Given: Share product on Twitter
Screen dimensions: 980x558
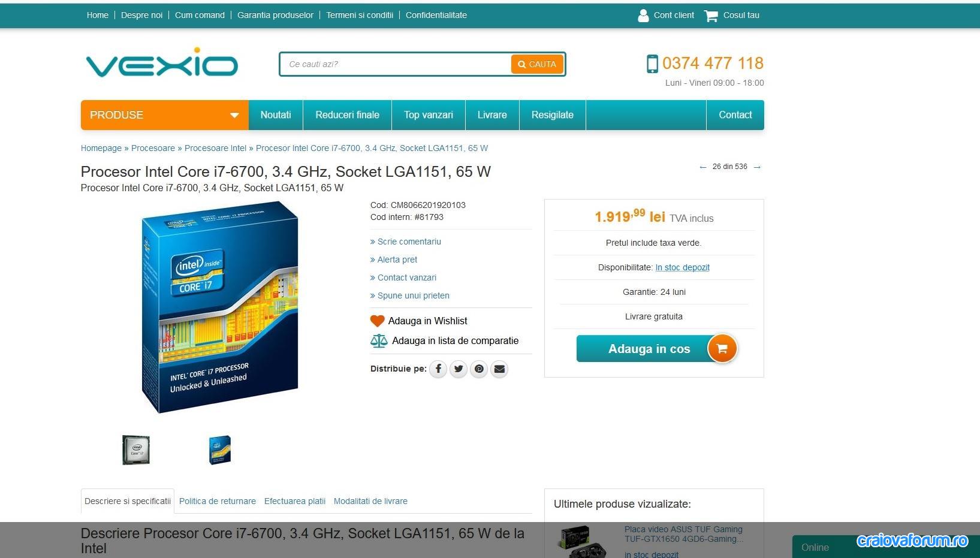Looking at the screenshot, I should click(459, 369).
